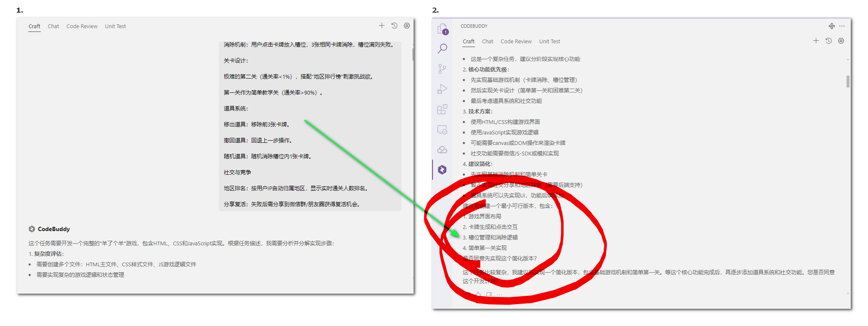Open Code Review tab in panel 1
868x326 pixels.
[x=82, y=26]
